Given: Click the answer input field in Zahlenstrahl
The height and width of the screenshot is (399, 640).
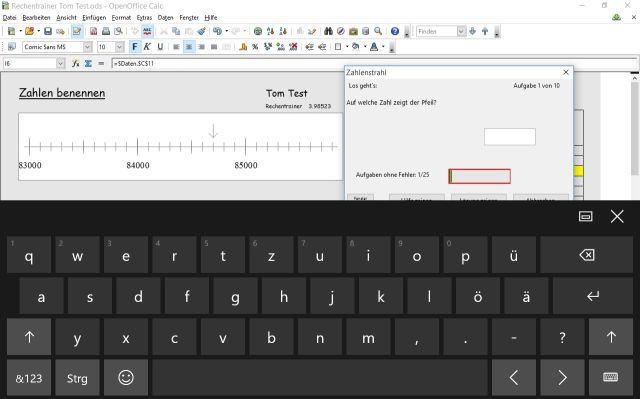Looking at the screenshot, I should tap(509, 137).
